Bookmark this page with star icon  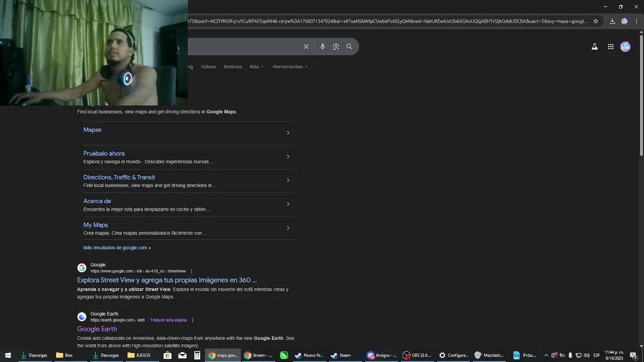(596, 21)
